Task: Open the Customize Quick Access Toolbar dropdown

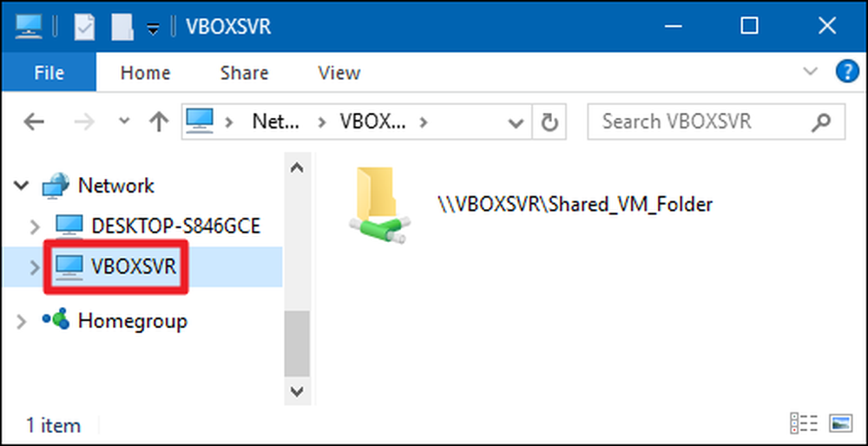Action: click(154, 28)
